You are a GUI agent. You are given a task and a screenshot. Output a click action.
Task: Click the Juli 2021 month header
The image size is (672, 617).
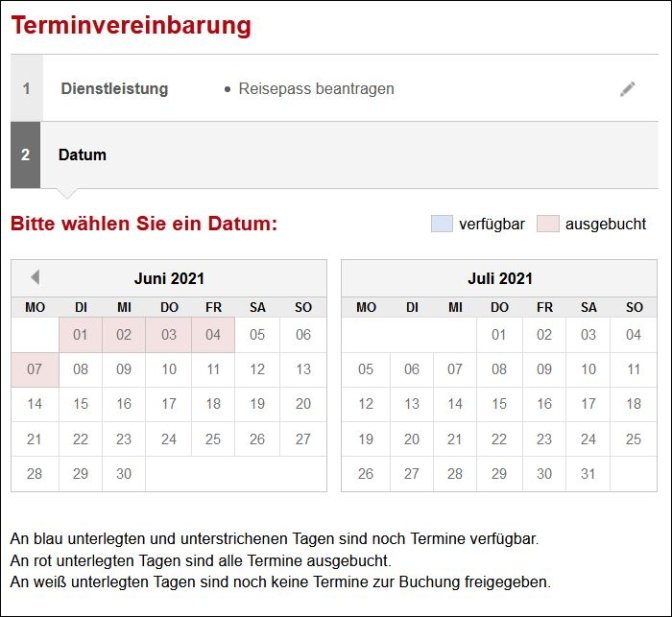(x=500, y=279)
